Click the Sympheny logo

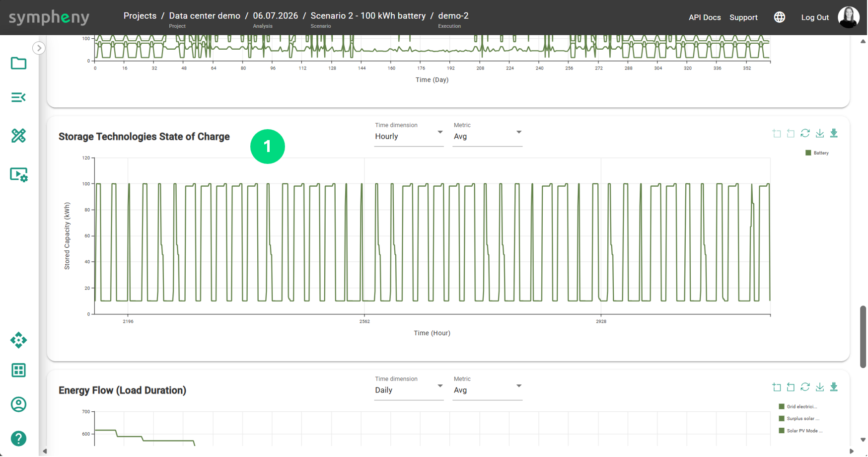click(49, 17)
